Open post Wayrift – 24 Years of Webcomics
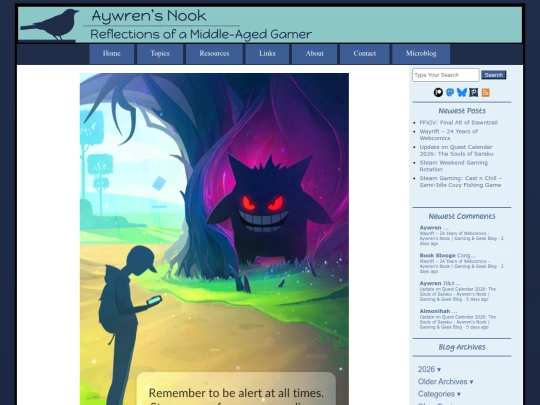The height and width of the screenshot is (405, 540). pos(448,135)
